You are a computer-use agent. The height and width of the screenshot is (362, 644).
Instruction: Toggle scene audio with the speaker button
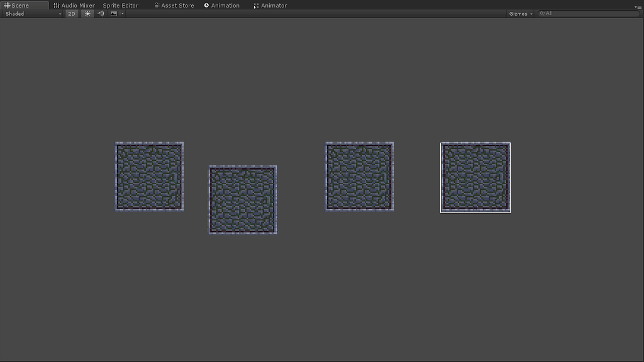(100, 13)
